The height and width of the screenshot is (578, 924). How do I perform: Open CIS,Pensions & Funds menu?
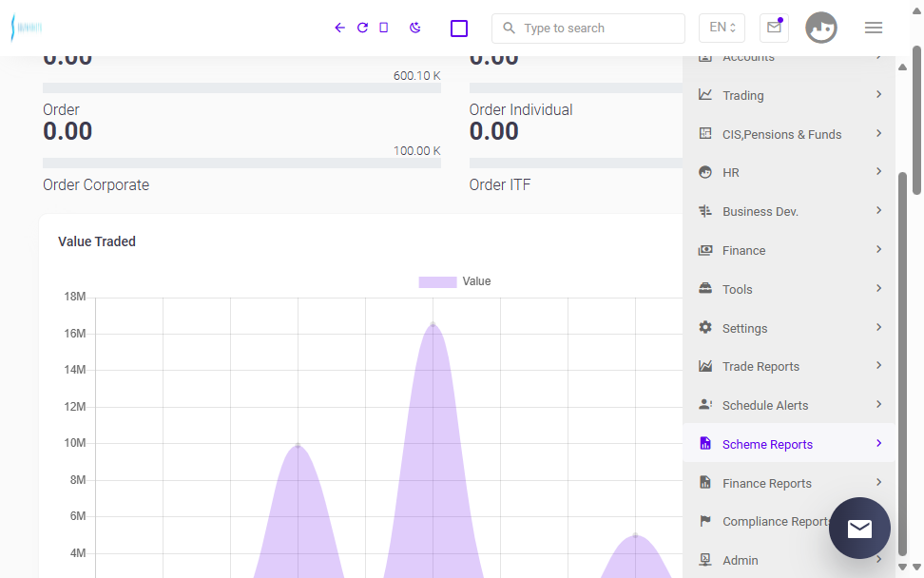[x=789, y=134]
